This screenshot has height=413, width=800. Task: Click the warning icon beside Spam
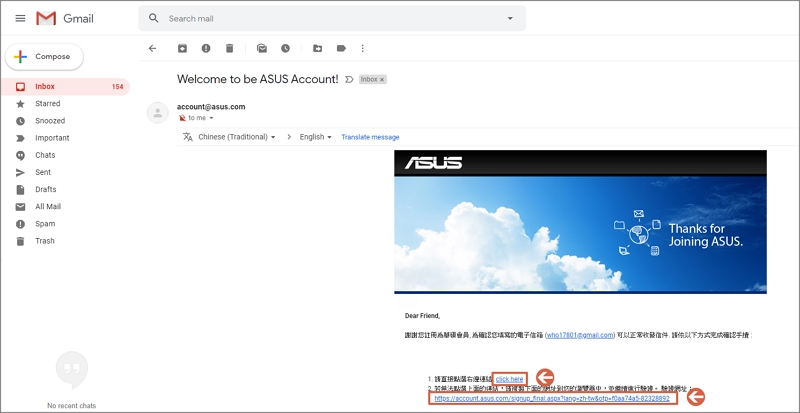pyautogui.click(x=20, y=224)
